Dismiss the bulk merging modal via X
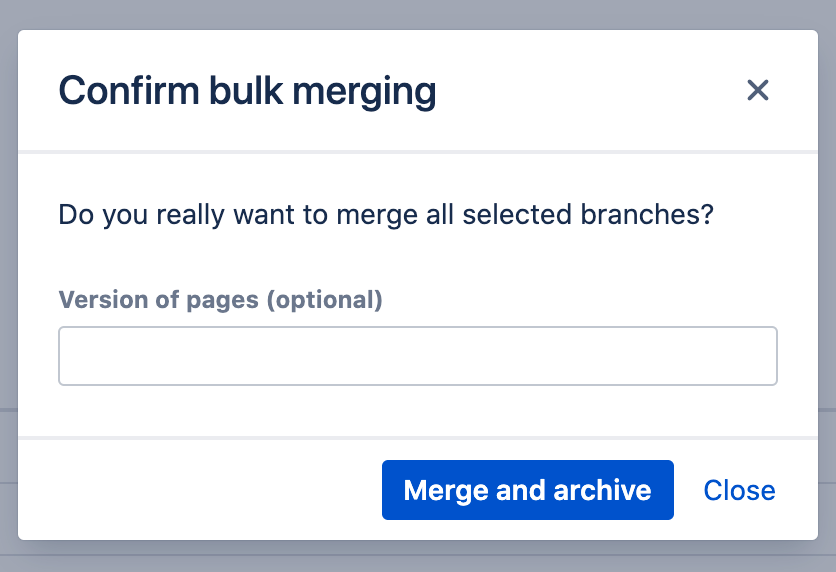The height and width of the screenshot is (572, 836). click(x=758, y=91)
